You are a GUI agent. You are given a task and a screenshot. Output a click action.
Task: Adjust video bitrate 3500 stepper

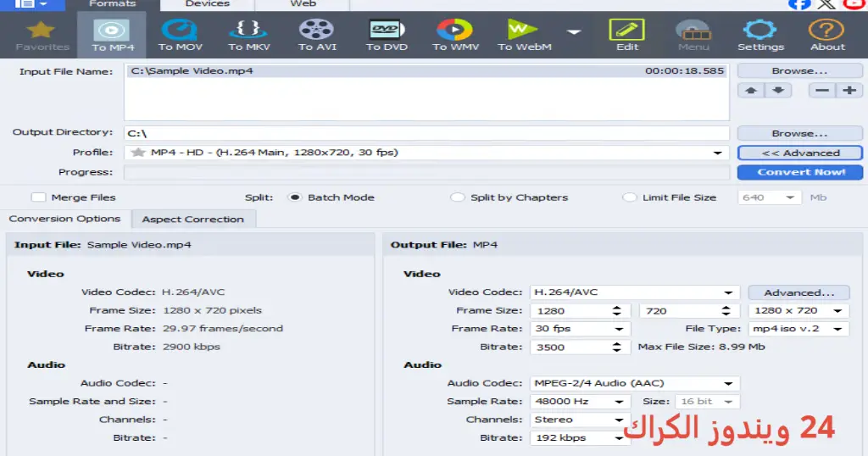(617, 347)
